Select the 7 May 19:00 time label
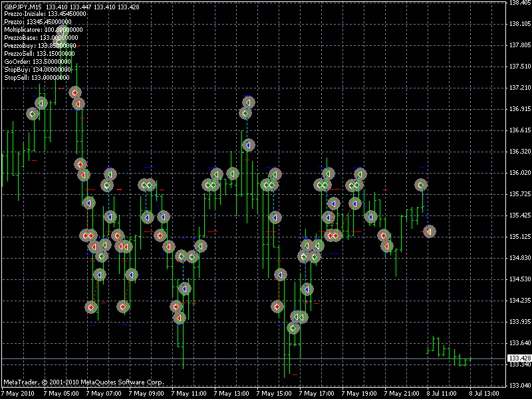This screenshot has height=399, width=532. 359,394
